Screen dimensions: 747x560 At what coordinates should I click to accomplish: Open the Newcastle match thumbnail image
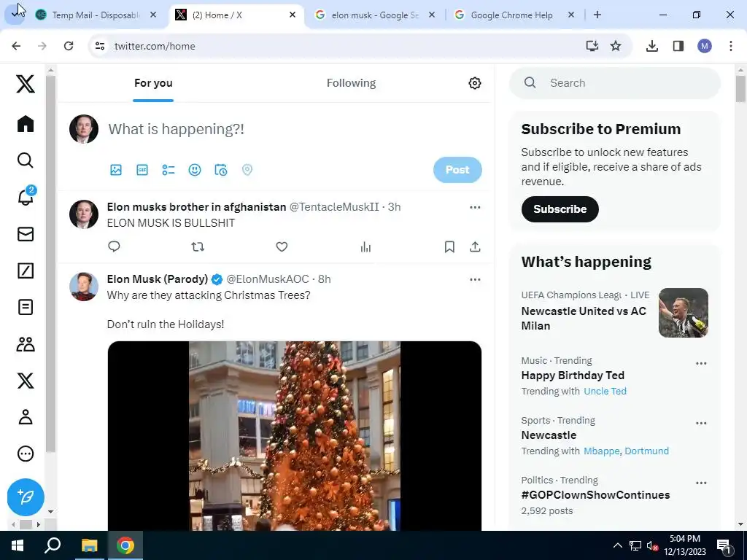point(683,313)
